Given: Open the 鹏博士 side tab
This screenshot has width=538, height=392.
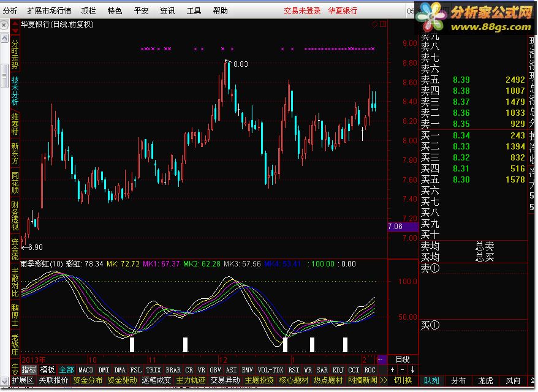Looking at the screenshot, I should point(15,315).
